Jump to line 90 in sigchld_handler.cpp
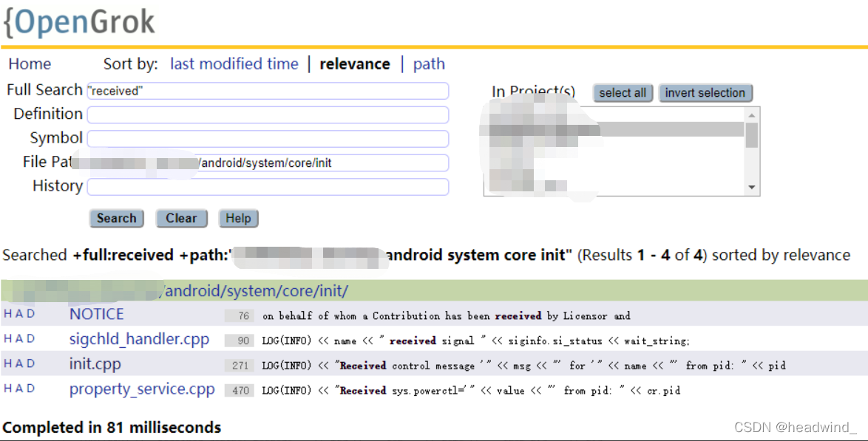The width and height of the screenshot is (868, 441). point(240,341)
